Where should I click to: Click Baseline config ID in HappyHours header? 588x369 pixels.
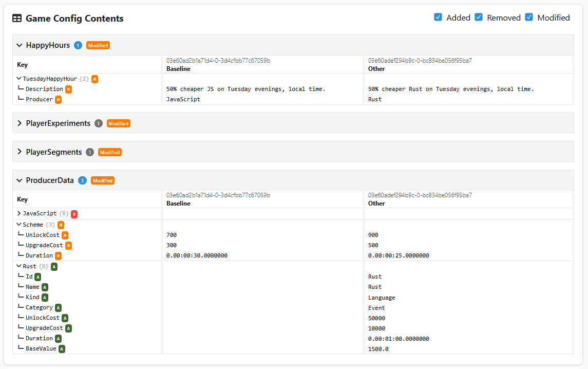pos(218,61)
